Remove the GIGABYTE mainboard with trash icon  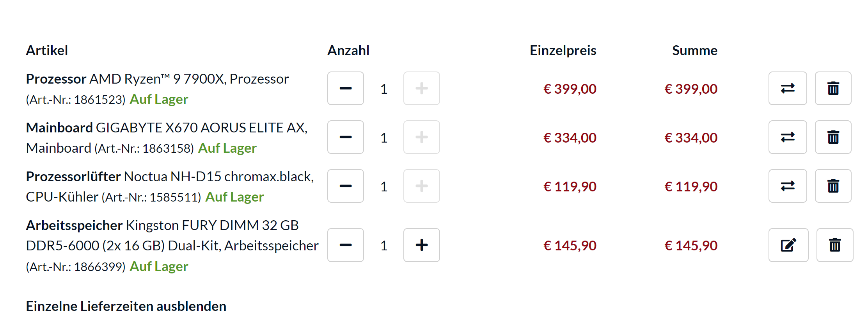click(x=833, y=137)
